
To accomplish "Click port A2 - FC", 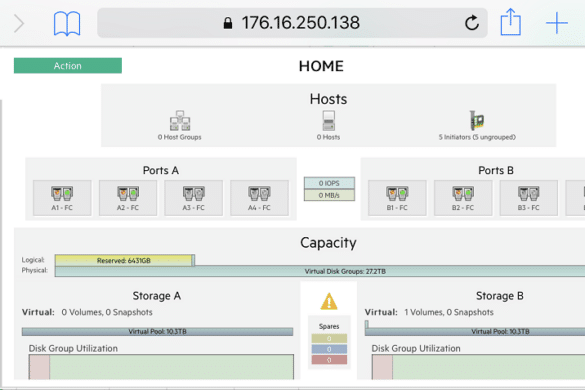I will [128, 198].
